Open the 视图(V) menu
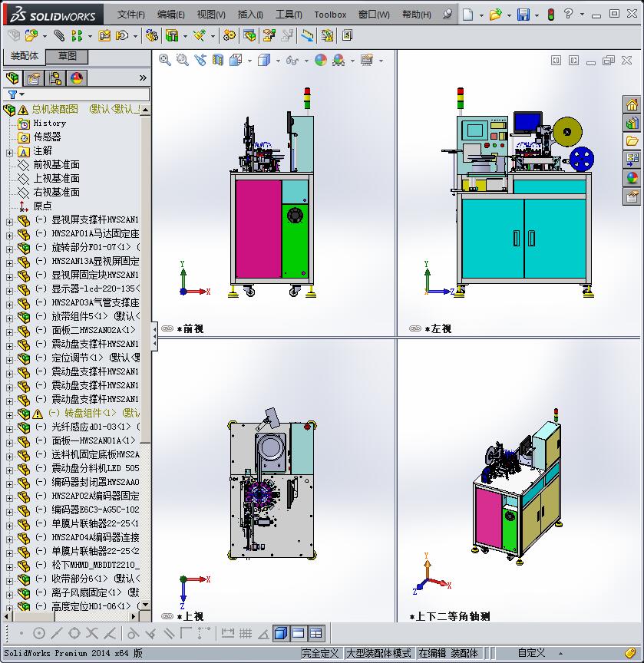The width and height of the screenshot is (644, 663). click(x=211, y=15)
